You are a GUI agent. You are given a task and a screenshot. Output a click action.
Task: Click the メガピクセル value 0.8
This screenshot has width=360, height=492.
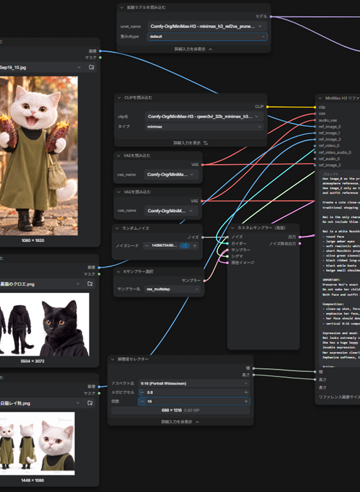(x=150, y=392)
